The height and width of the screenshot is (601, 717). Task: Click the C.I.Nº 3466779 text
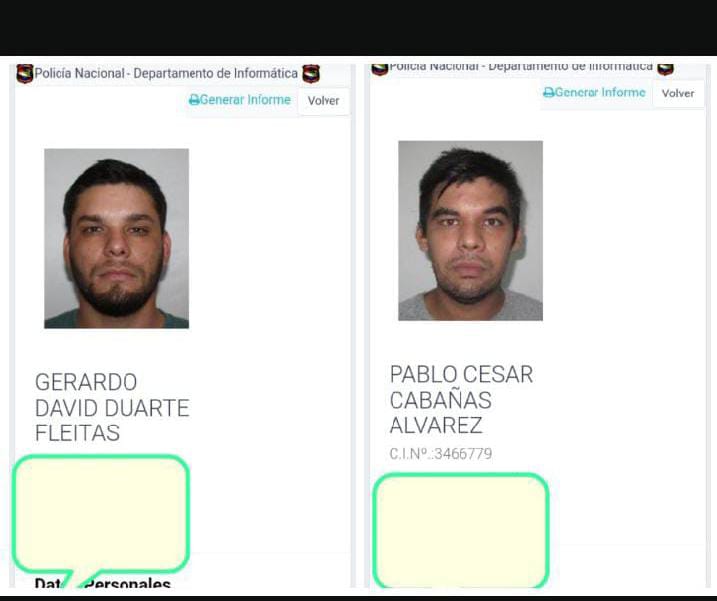(441, 454)
